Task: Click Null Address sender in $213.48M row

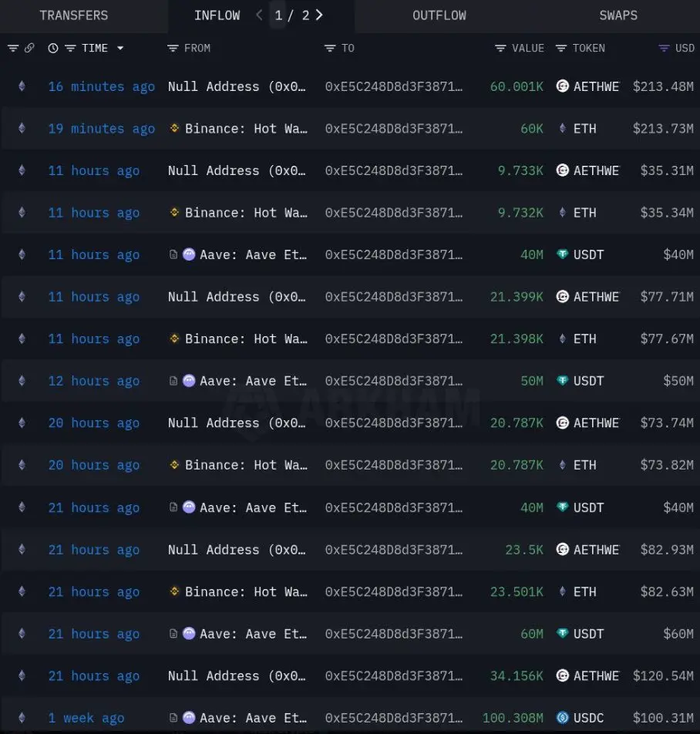Action: 237,86
